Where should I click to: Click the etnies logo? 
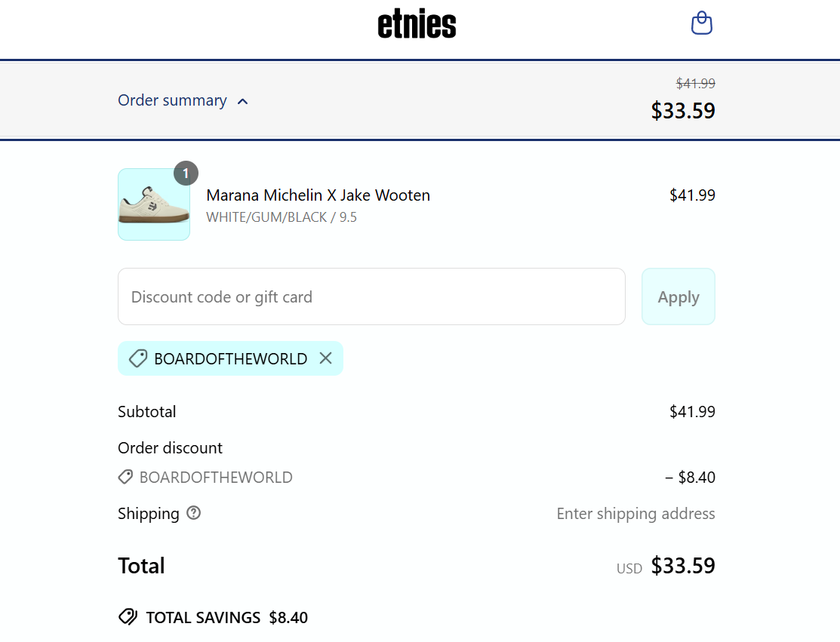pyautogui.click(x=417, y=25)
